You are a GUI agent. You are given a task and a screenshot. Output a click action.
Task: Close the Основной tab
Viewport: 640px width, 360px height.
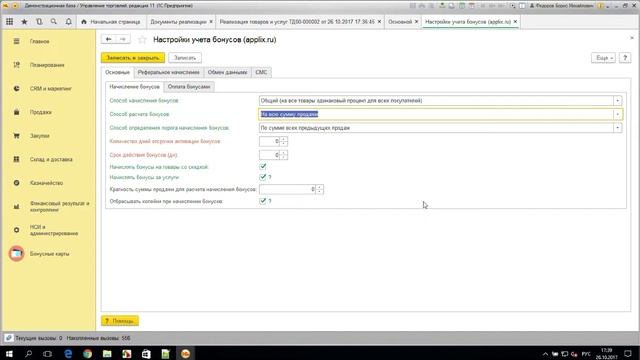416,22
